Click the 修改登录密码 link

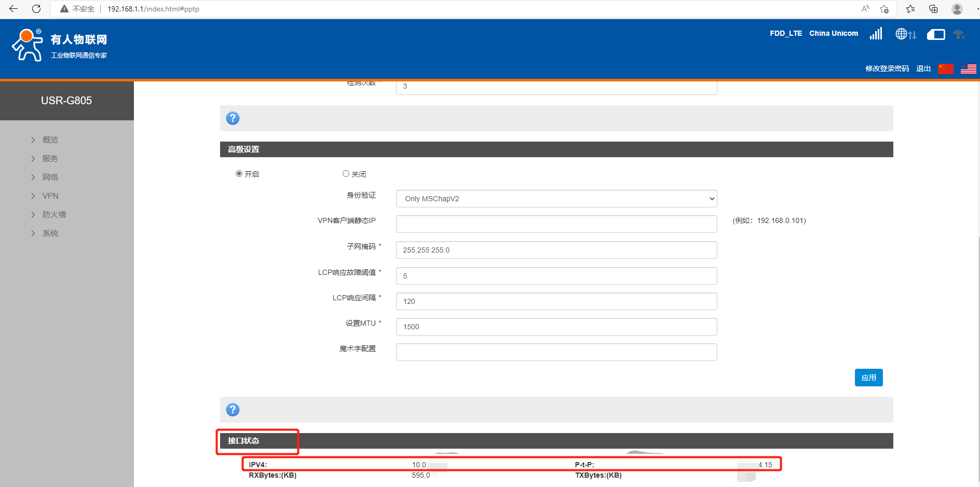tap(887, 68)
